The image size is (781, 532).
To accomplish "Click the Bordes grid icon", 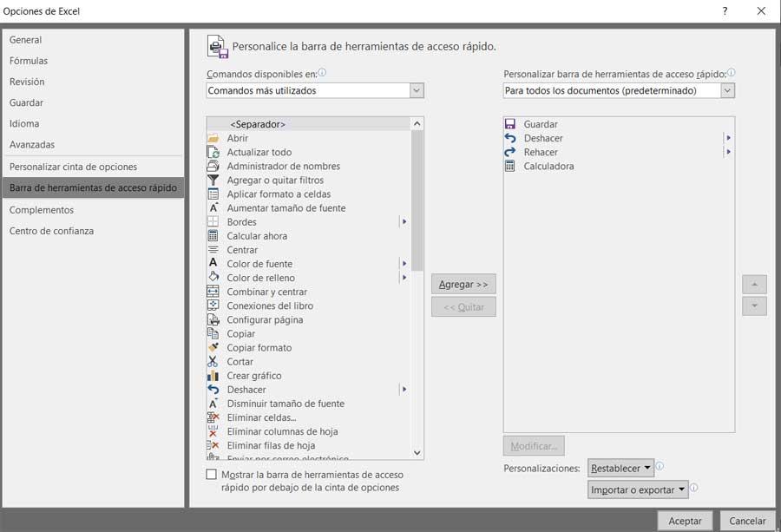I will pos(213,221).
